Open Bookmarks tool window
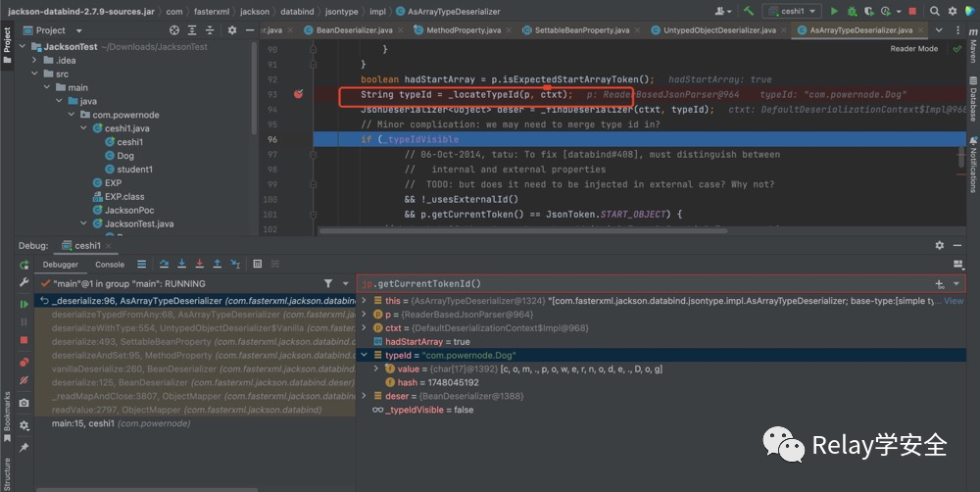Viewport: 980px width, 492px height. coord(7,416)
